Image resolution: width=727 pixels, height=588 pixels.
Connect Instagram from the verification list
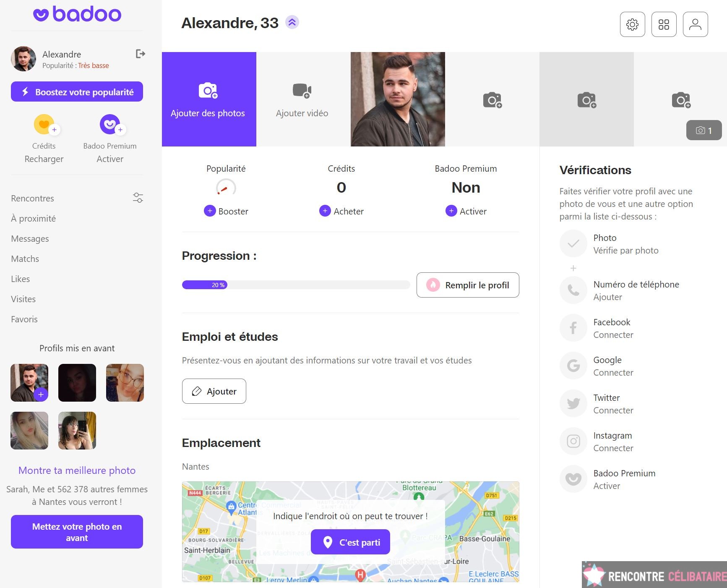click(573, 441)
